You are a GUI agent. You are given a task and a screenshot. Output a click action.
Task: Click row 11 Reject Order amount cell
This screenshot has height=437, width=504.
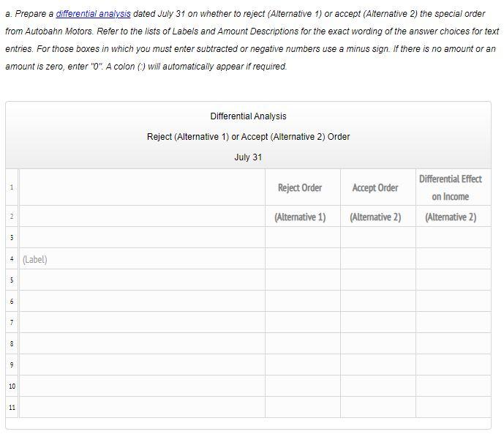pyautogui.click(x=303, y=408)
